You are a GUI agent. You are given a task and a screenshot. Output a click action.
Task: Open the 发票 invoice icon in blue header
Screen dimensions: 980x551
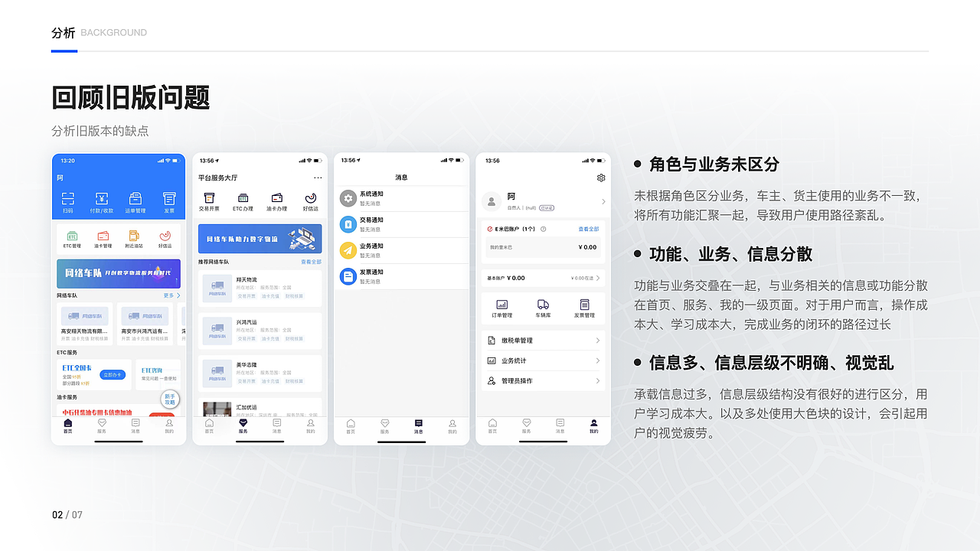pos(168,202)
